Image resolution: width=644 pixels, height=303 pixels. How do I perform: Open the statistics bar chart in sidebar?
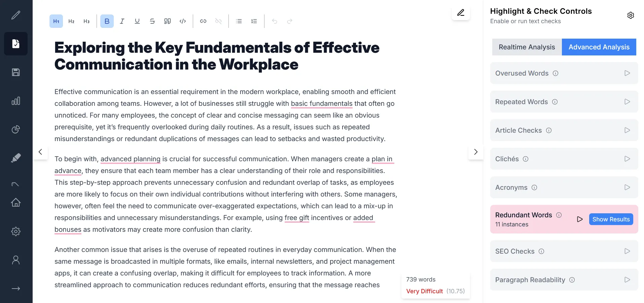coord(16,101)
